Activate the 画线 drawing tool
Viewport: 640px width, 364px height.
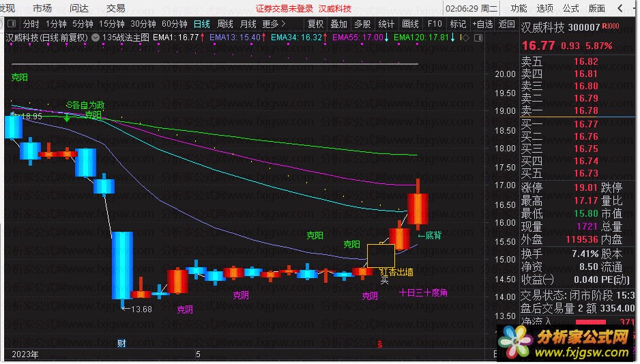point(410,24)
